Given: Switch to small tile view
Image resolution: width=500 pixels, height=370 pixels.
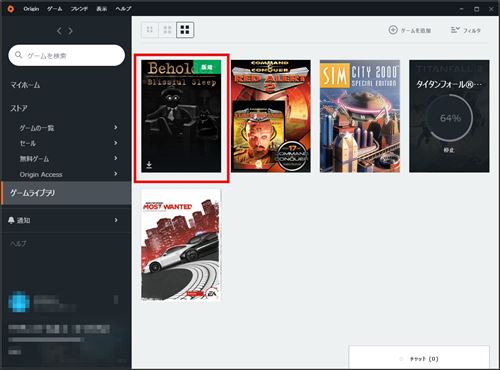Looking at the screenshot, I should (150, 30).
